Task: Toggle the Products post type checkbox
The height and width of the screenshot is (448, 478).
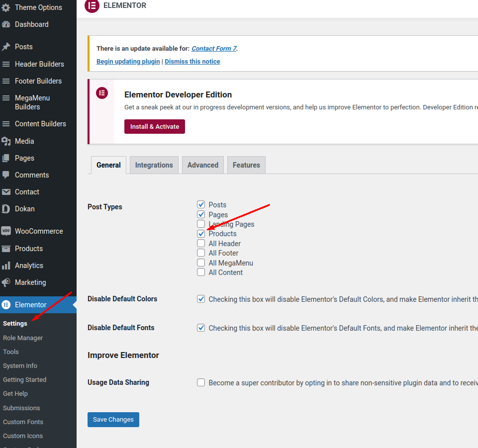Action: pyautogui.click(x=201, y=234)
